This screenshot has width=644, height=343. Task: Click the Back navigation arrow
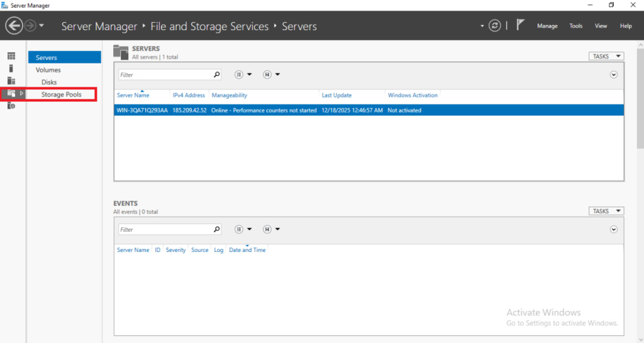[14, 26]
